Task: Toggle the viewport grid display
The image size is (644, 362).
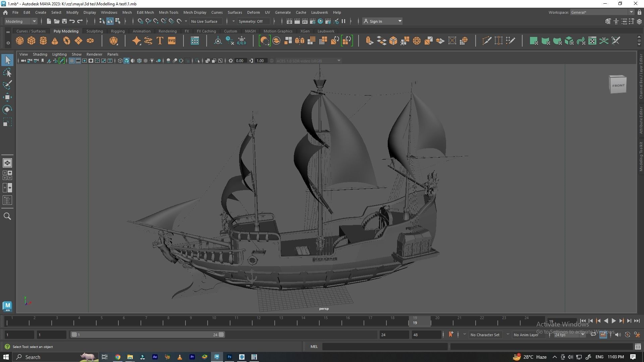Action: [x=71, y=61]
